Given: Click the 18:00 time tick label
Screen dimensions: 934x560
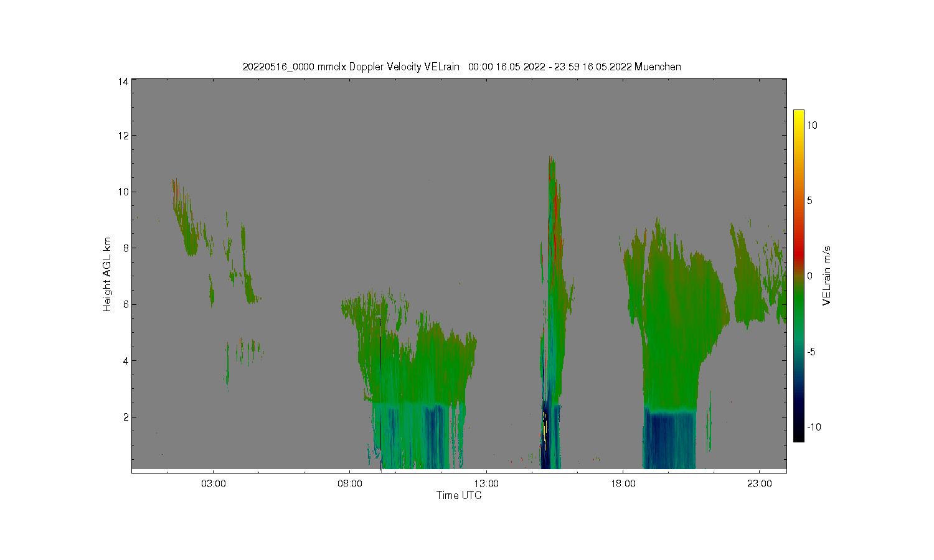Looking at the screenshot, I should (x=623, y=483).
